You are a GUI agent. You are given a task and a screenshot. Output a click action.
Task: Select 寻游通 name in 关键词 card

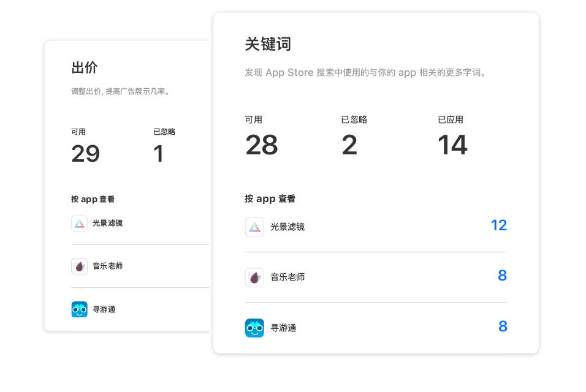283,328
